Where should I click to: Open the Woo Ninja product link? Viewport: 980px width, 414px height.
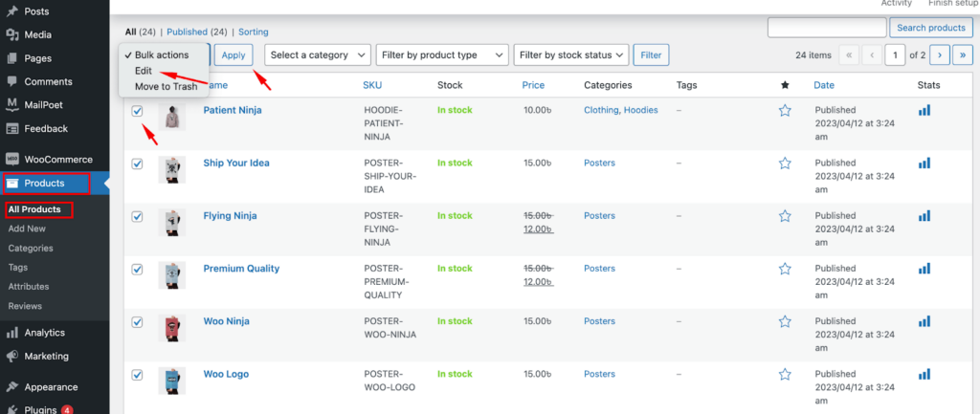[x=226, y=321]
